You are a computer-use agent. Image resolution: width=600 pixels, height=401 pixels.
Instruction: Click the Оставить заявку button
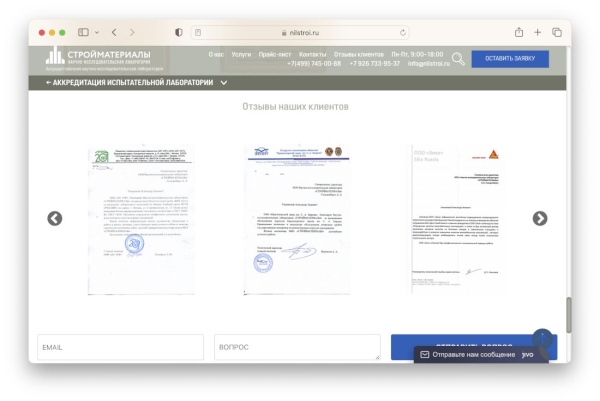(510, 59)
